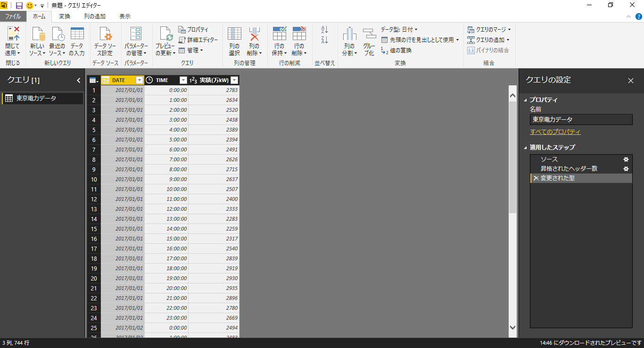Screen dimensions: 644x348
Task: Open 詳細エディター from the ribbon
Action: (198, 40)
